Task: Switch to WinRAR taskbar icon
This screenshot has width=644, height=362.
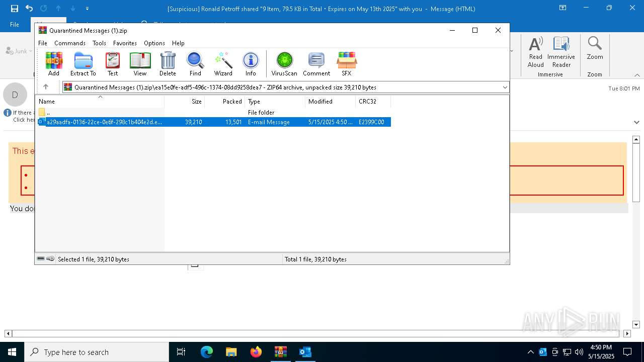Action: click(x=281, y=352)
